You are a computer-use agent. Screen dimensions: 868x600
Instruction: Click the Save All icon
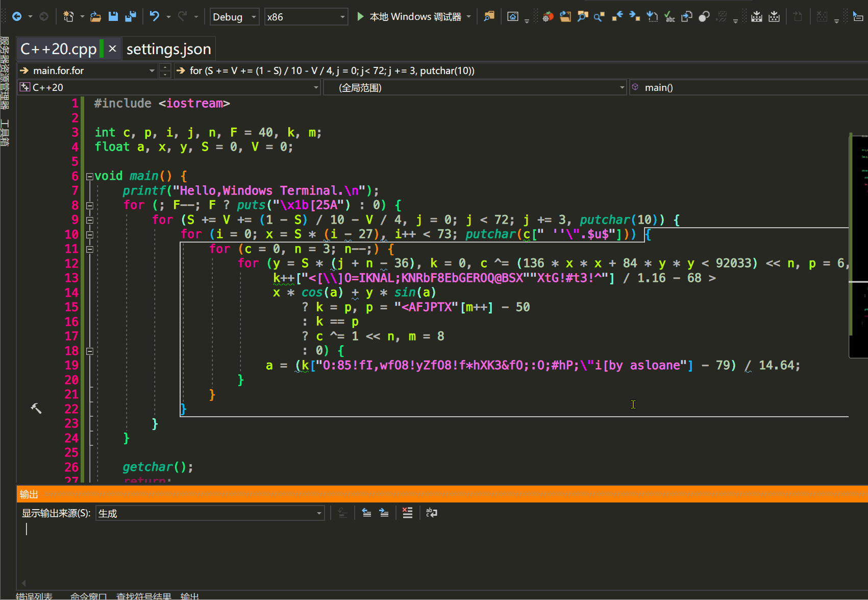click(131, 17)
